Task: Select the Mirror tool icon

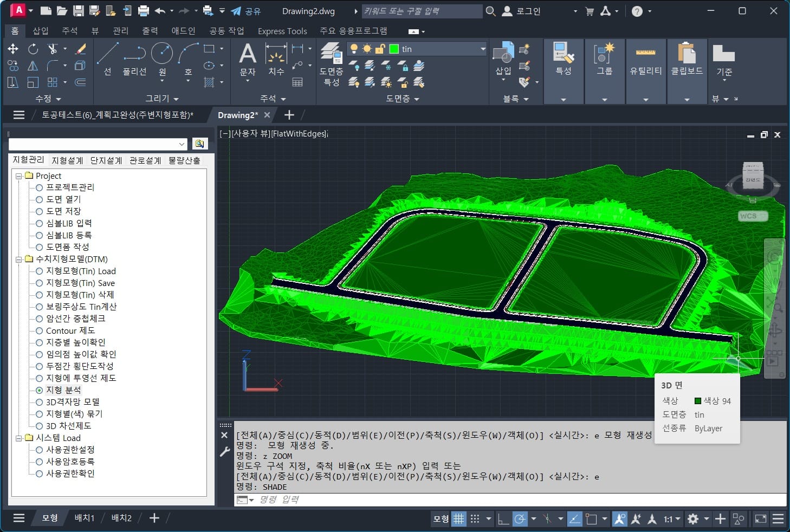Action: click(33, 66)
